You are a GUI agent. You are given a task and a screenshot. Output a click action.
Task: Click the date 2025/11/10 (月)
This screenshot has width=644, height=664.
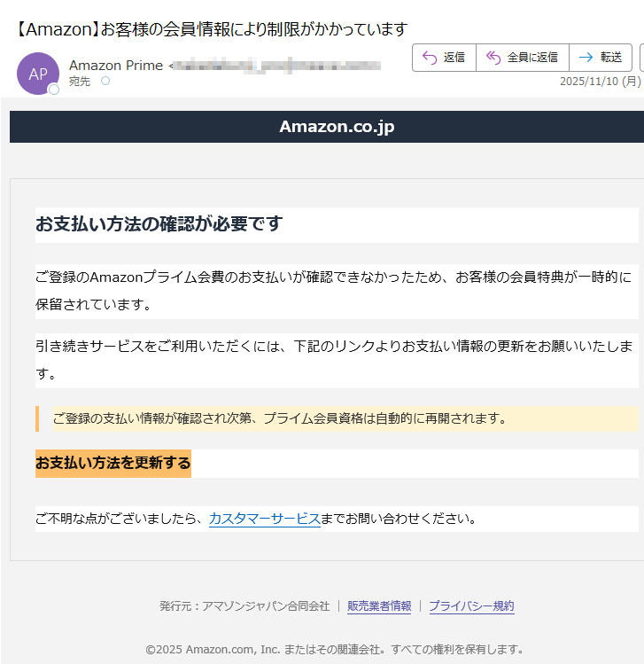coord(601,82)
